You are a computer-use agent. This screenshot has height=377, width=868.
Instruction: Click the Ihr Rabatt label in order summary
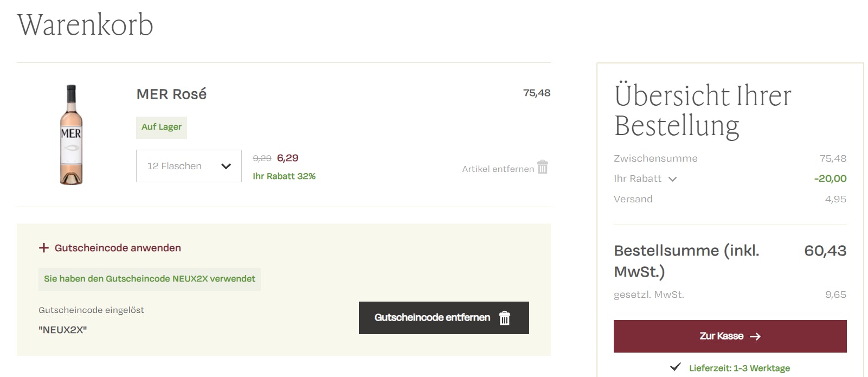point(638,178)
